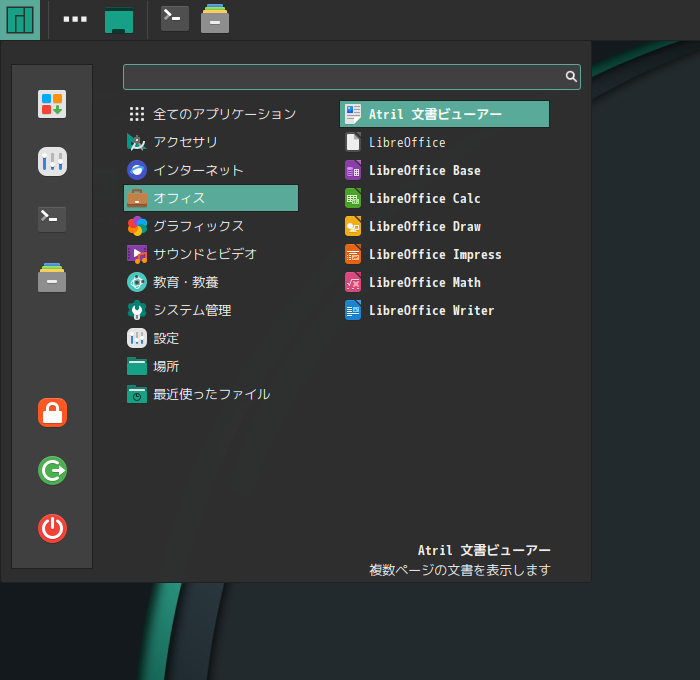
Task: Click the red power shutdown icon
Action: pos(52,528)
